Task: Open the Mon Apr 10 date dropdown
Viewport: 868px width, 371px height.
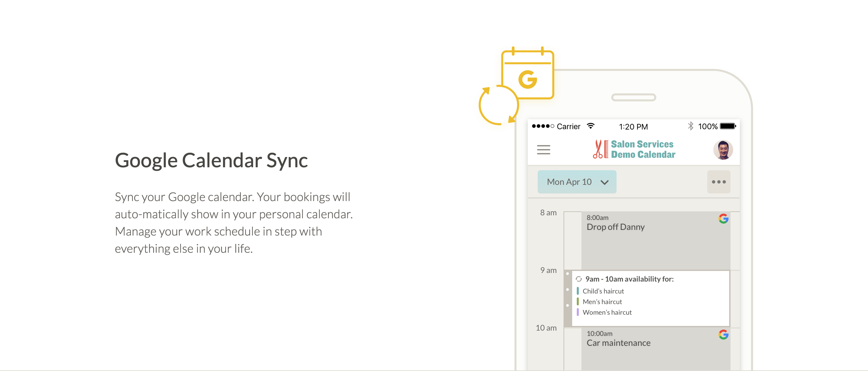Action: tap(576, 182)
